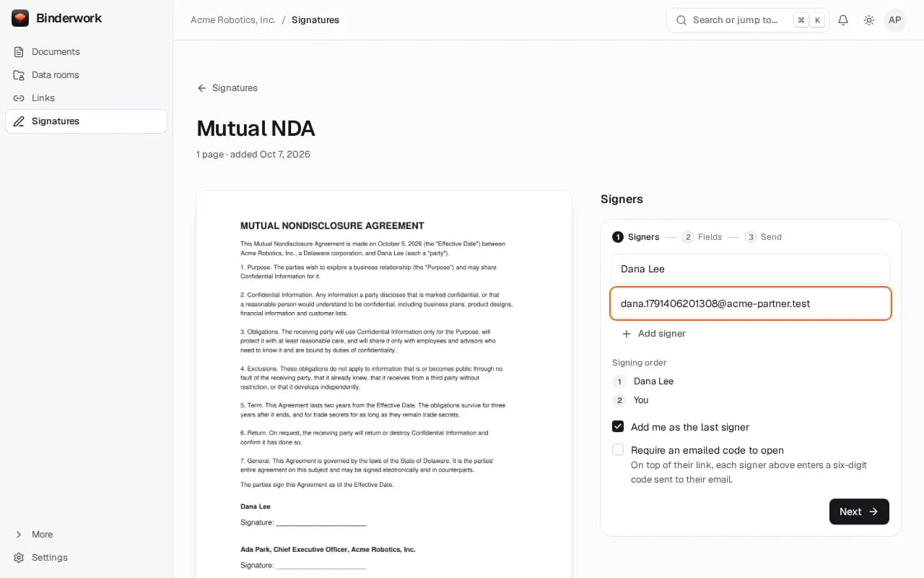Click the Signing order label
This screenshot has height=578, width=924.
click(x=640, y=363)
